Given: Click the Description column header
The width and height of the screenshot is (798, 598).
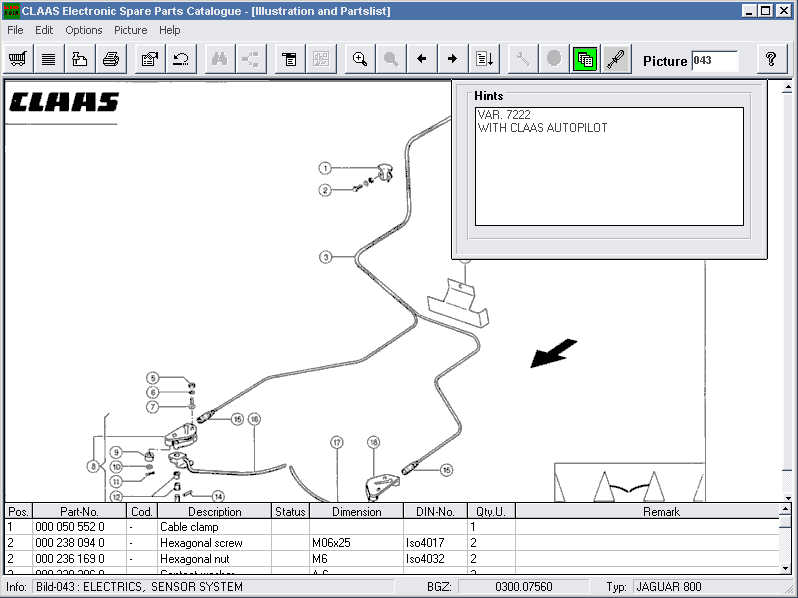Looking at the screenshot, I should point(215,511).
